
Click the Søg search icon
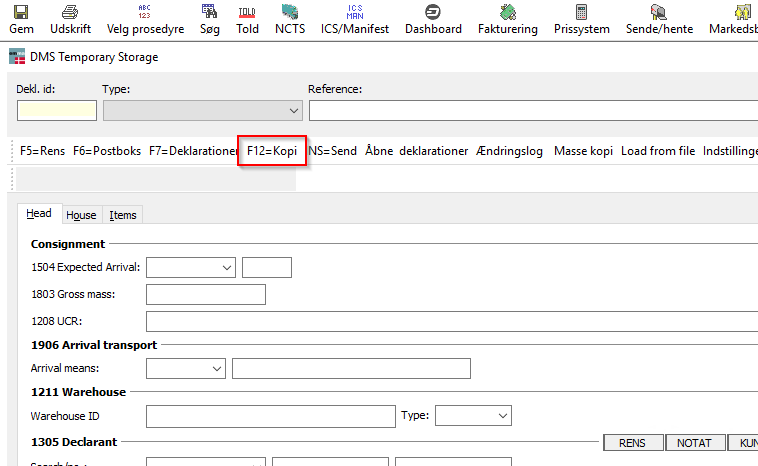(209, 12)
